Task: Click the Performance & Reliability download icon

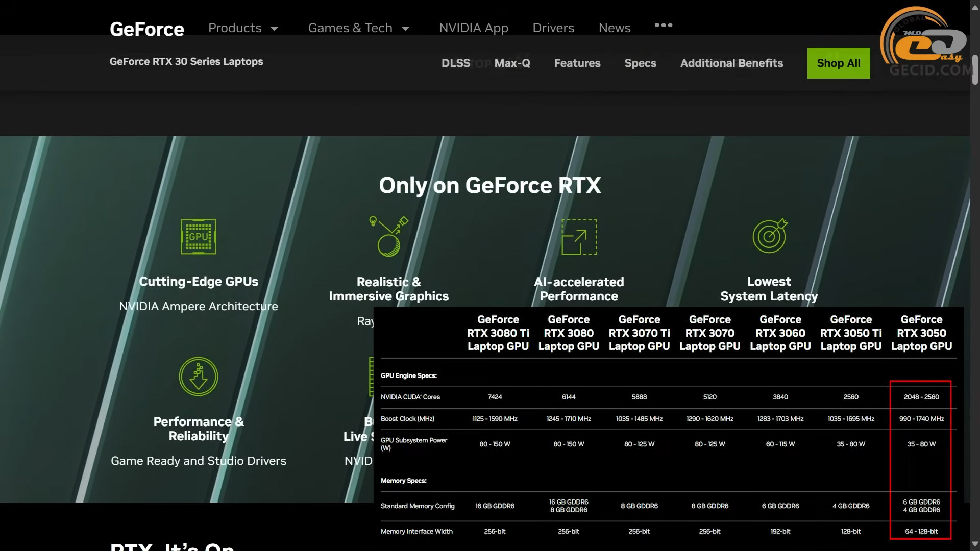Action: click(199, 377)
